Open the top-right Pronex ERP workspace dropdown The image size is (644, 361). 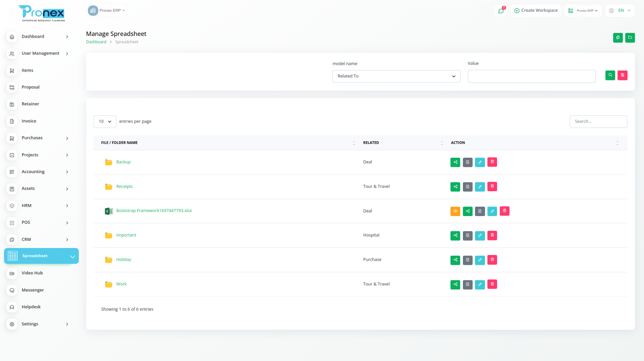[x=583, y=11]
